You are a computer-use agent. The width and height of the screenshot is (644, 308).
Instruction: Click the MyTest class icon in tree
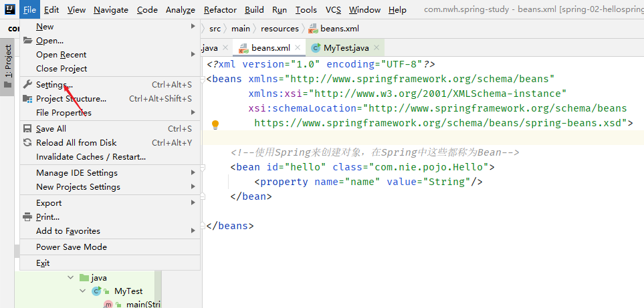pos(96,291)
